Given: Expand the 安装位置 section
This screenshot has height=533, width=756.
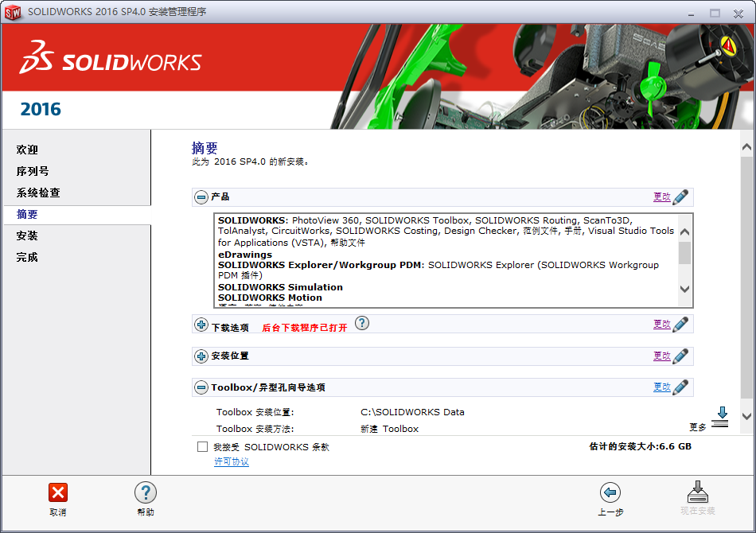Looking at the screenshot, I should click(x=201, y=356).
